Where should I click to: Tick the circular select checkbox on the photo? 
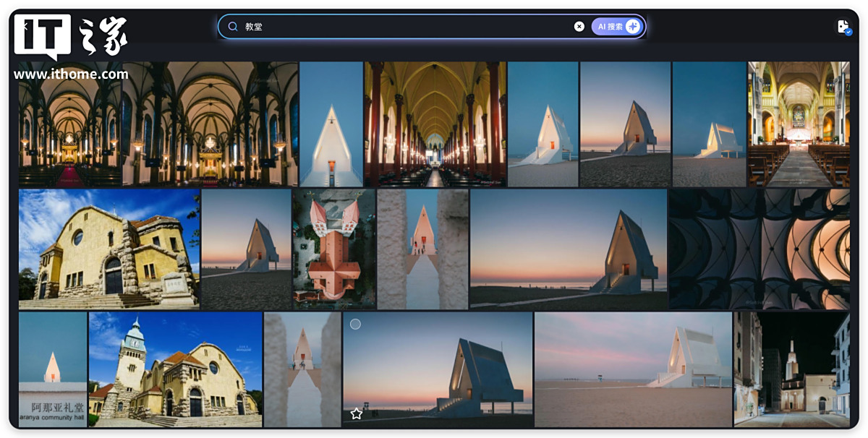pyautogui.click(x=355, y=325)
